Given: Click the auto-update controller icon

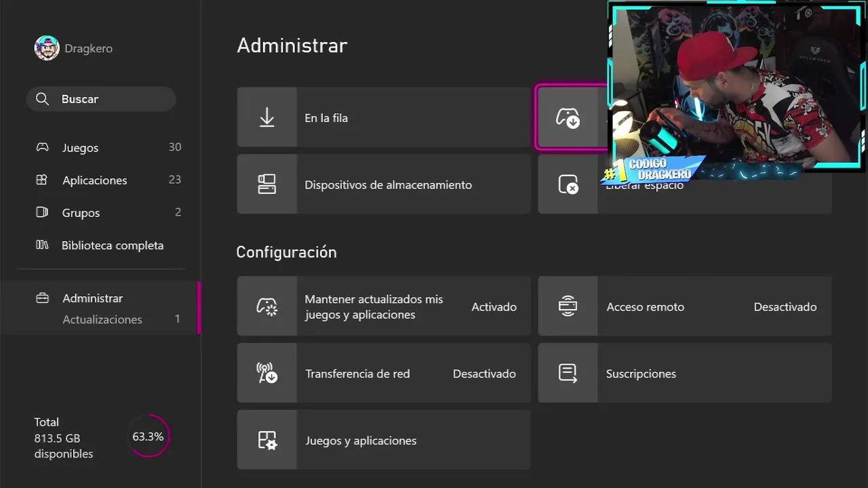Looking at the screenshot, I should pyautogui.click(x=267, y=306).
